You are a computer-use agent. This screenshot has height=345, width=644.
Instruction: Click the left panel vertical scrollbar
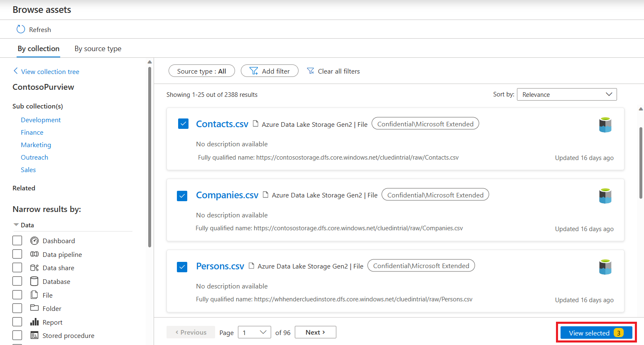click(x=149, y=157)
